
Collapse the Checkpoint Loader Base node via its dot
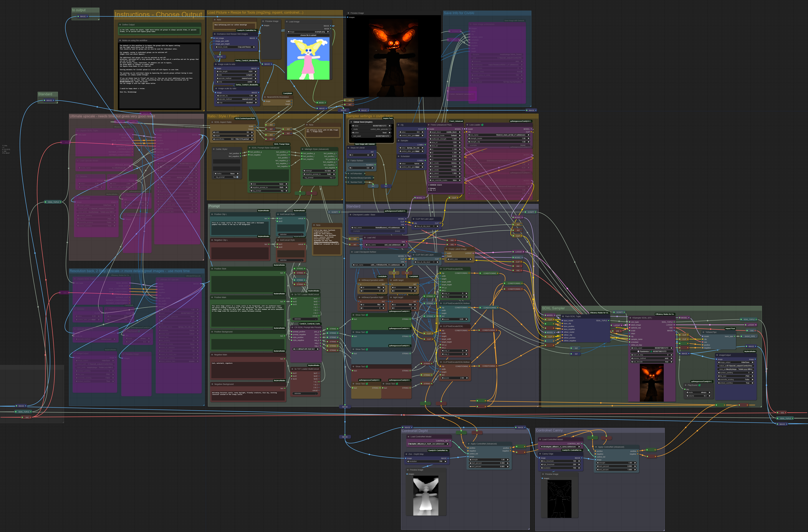351,215
